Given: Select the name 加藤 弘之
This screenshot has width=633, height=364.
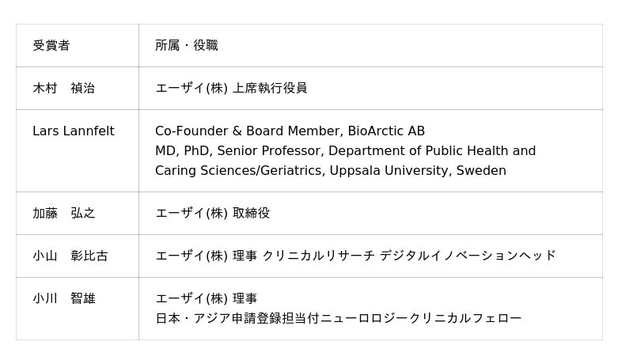Looking at the screenshot, I should (x=63, y=214).
